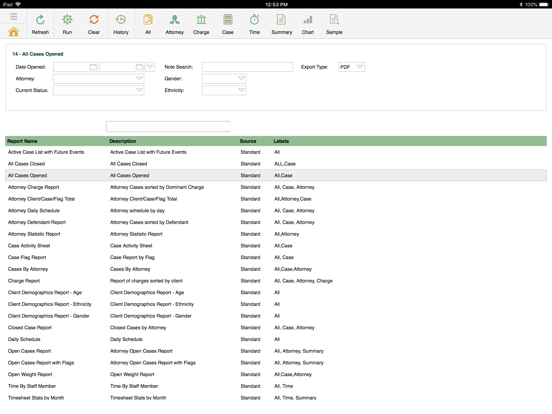Select 'Attorney Client/Case/Flag Total' report
The height and width of the screenshot is (414, 552).
276,199
